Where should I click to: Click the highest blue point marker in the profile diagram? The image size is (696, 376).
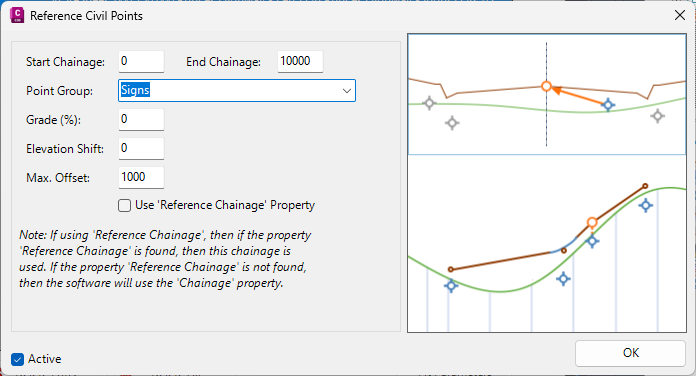(645, 206)
